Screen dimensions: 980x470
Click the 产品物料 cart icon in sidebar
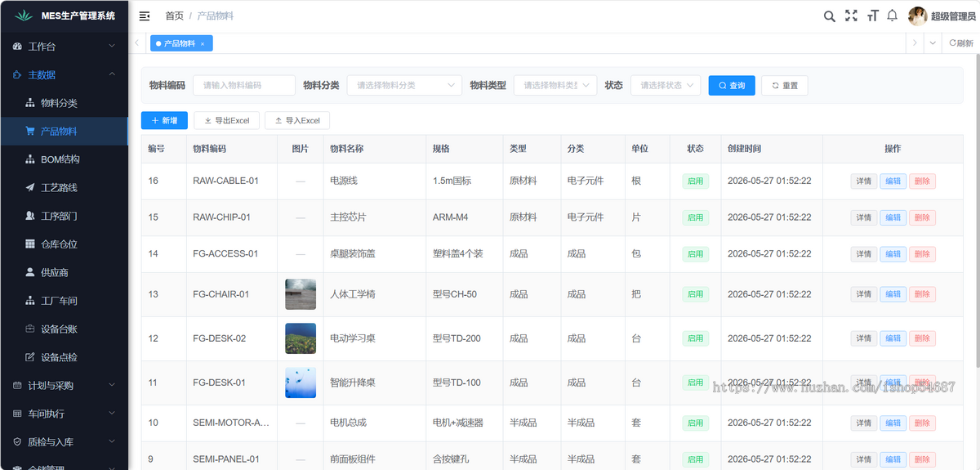(x=30, y=131)
